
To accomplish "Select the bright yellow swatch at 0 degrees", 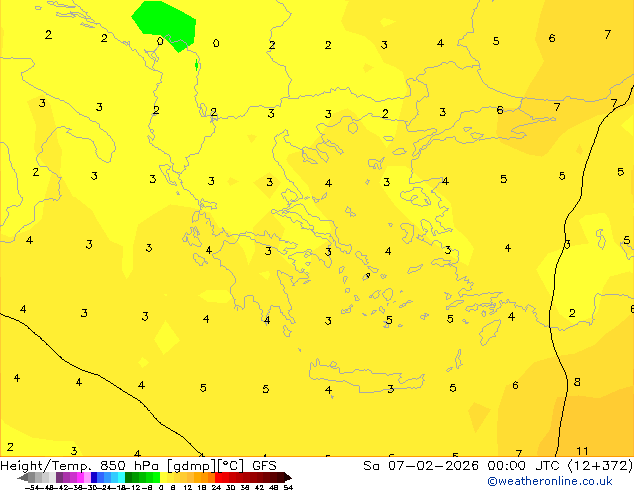I will coord(163,477).
